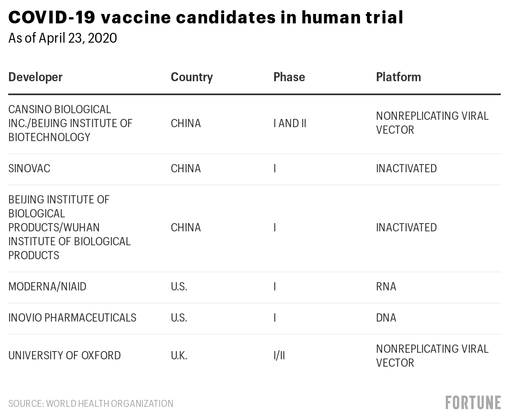
Task: Select the INOVIO PHARMACEUTICALS cell
Action: [x=72, y=318]
